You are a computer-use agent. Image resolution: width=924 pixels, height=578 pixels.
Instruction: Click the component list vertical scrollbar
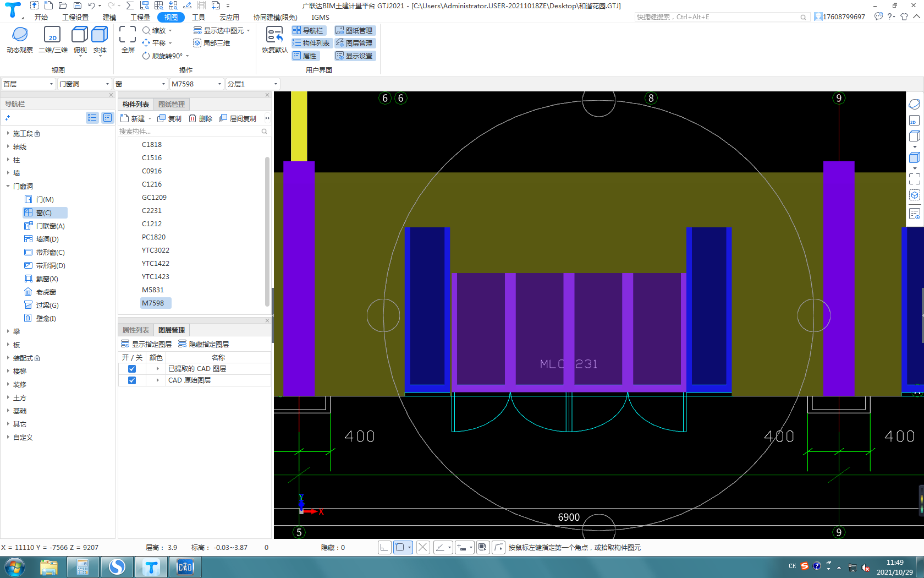(267, 231)
